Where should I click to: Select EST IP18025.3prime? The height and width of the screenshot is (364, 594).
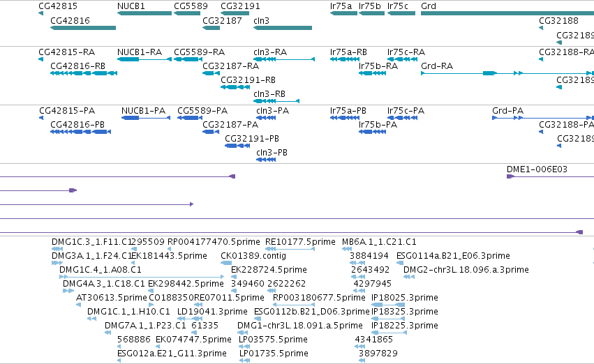tap(405, 298)
